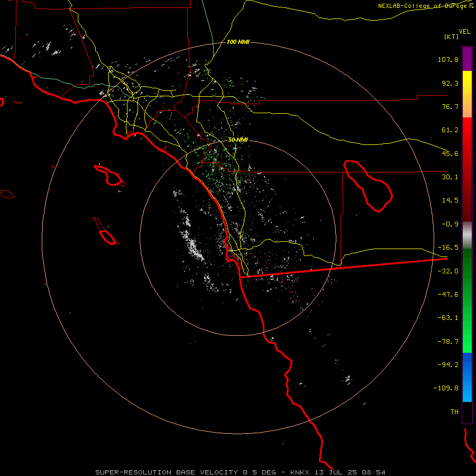Viewport: 476px width, 476px height.
Task: Click the 92.3 scale value
Action: click(450, 83)
